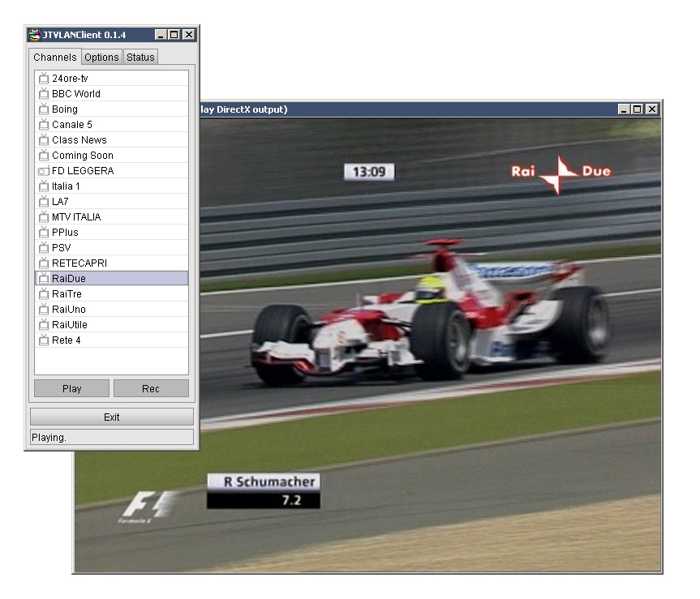Maximize the DirectX output video window
The image size is (700, 599).
(638, 109)
